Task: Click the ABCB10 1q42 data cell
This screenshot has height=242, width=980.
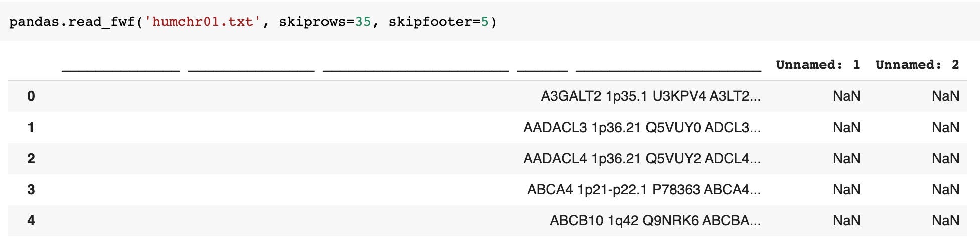Action: (655, 221)
